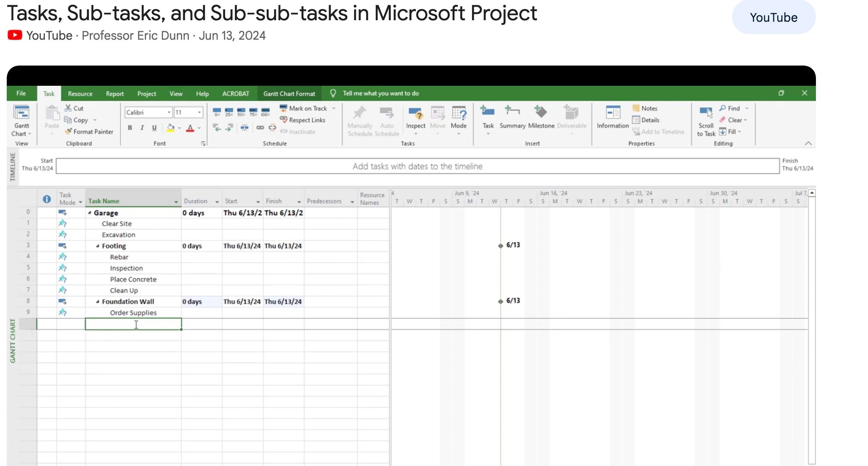This screenshot has width=868, height=466.
Task: Switch to Gantt Chart Format tab
Action: coord(289,94)
